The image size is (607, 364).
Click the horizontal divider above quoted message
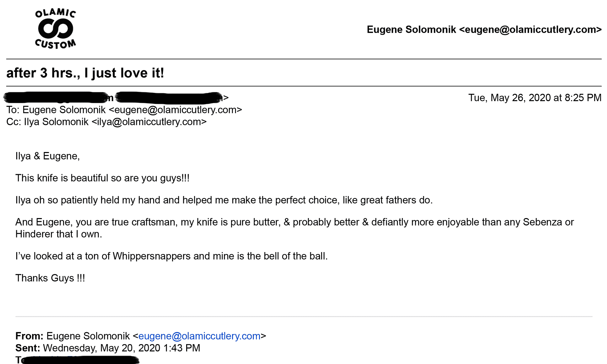[x=304, y=316]
